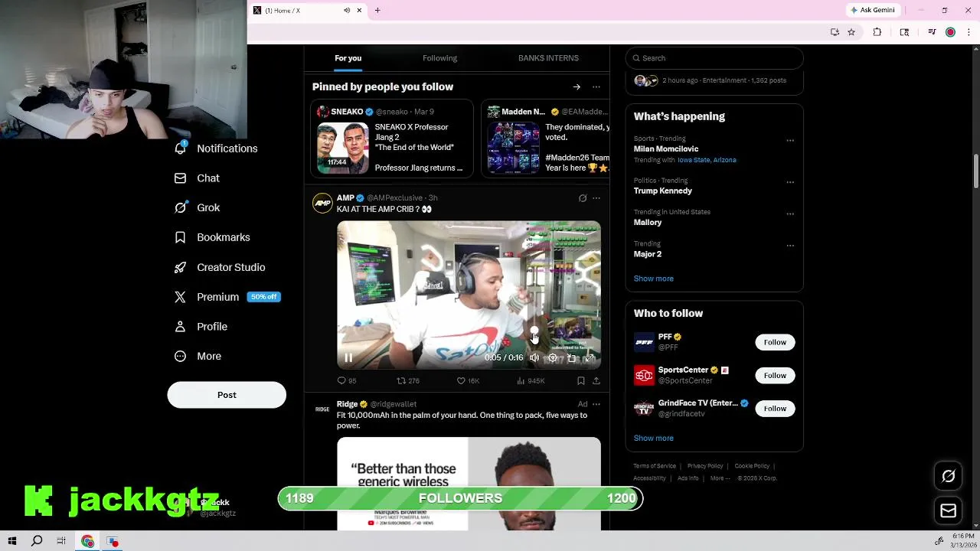
Task: Open Chrome from the taskbar
Action: click(x=88, y=541)
